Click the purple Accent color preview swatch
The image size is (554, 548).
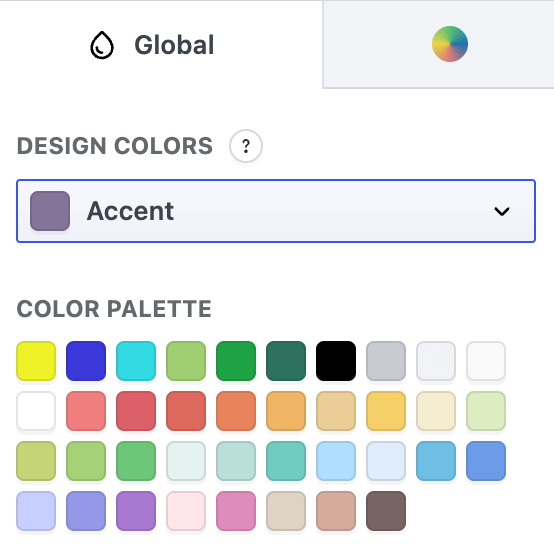point(50,211)
